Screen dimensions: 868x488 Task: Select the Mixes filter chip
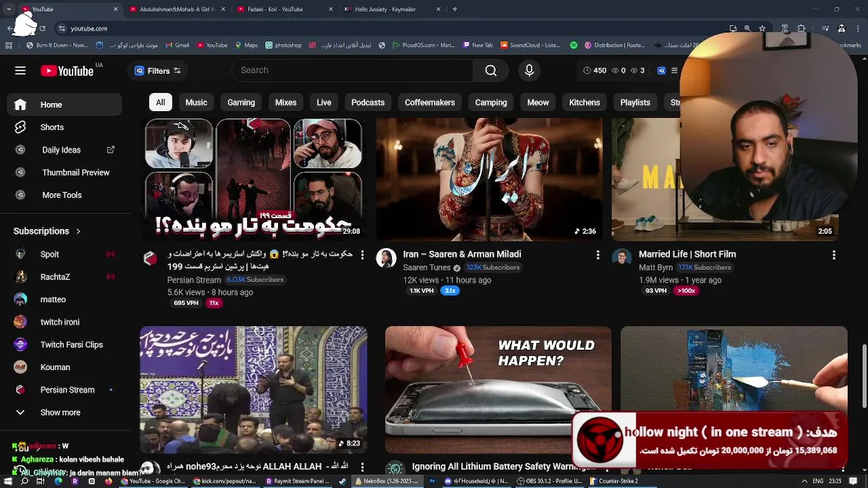point(285,102)
